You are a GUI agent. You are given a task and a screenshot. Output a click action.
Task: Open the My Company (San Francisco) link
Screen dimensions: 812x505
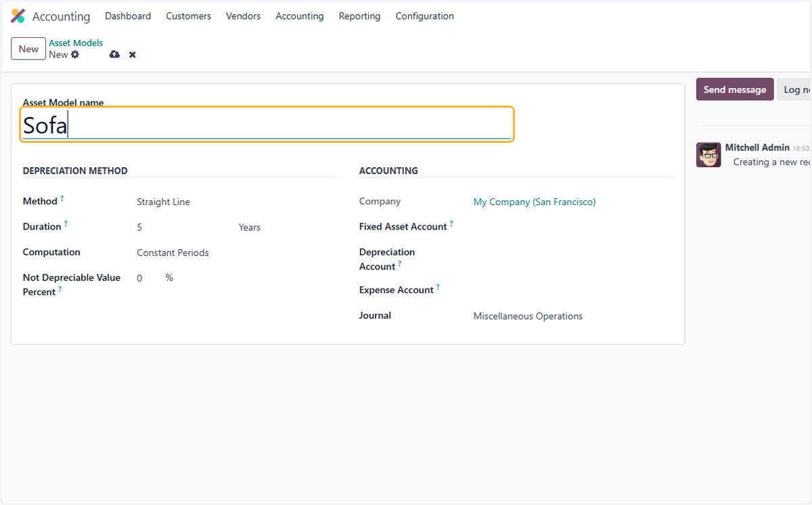[x=535, y=202]
